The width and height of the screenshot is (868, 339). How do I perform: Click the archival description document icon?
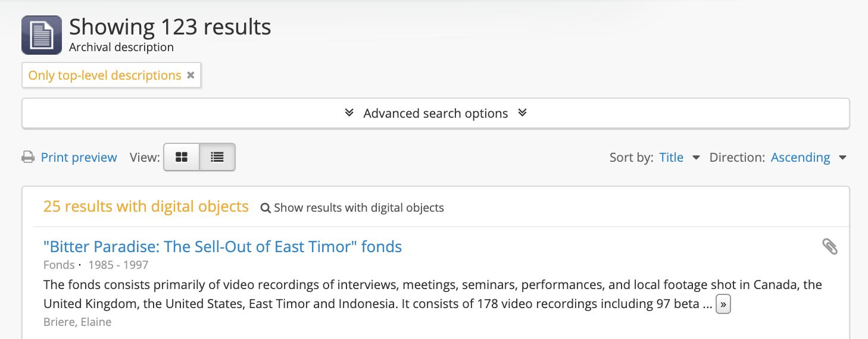click(42, 35)
